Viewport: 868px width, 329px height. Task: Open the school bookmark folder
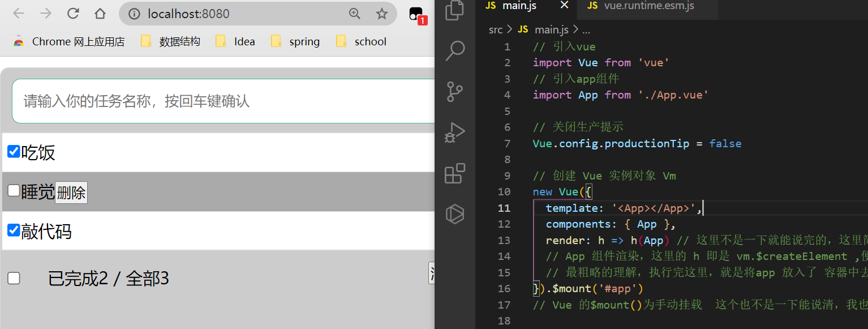coord(361,41)
